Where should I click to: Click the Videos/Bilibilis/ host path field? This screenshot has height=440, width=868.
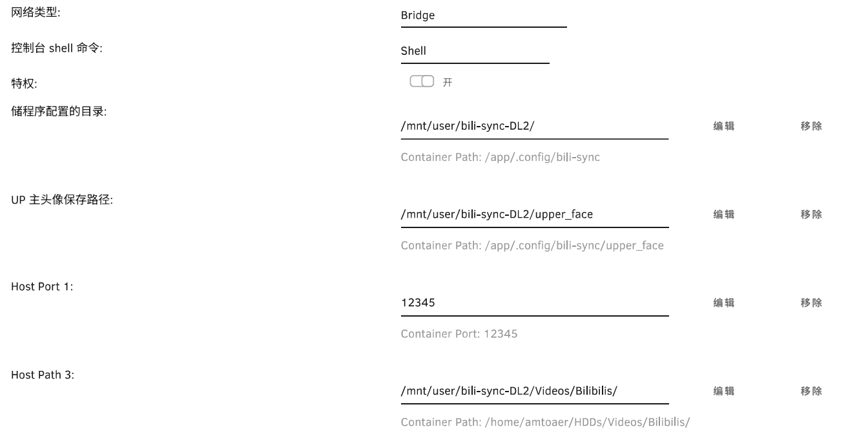tap(534, 391)
